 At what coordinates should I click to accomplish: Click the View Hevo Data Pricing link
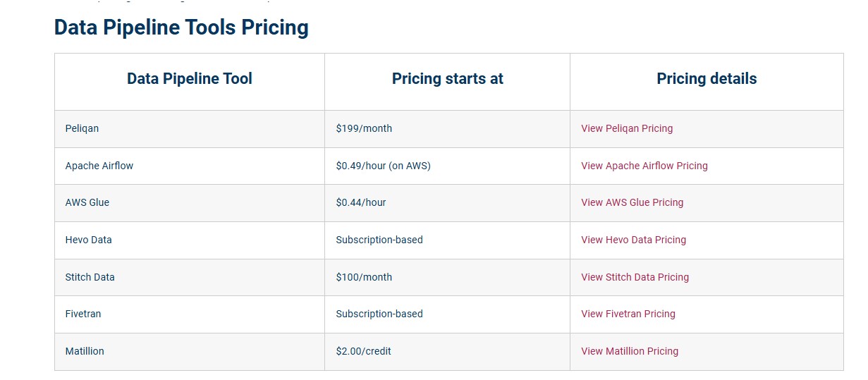click(x=633, y=240)
